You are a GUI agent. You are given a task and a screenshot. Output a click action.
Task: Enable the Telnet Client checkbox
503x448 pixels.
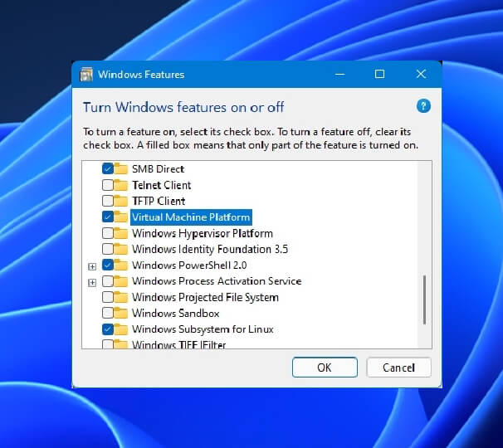tap(108, 185)
